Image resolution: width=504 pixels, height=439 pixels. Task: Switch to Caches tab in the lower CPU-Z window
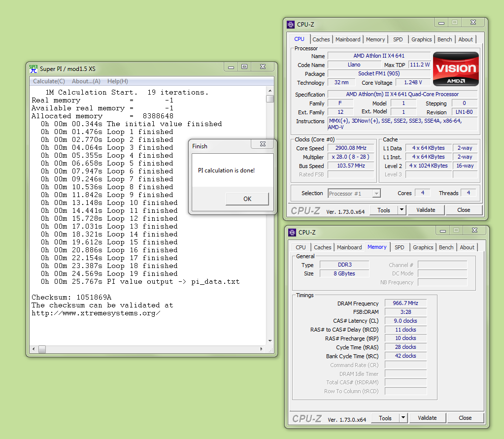[322, 247]
